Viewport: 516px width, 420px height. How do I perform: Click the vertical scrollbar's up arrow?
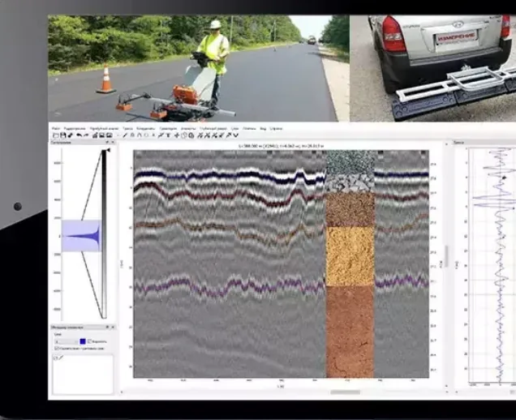coord(446,144)
